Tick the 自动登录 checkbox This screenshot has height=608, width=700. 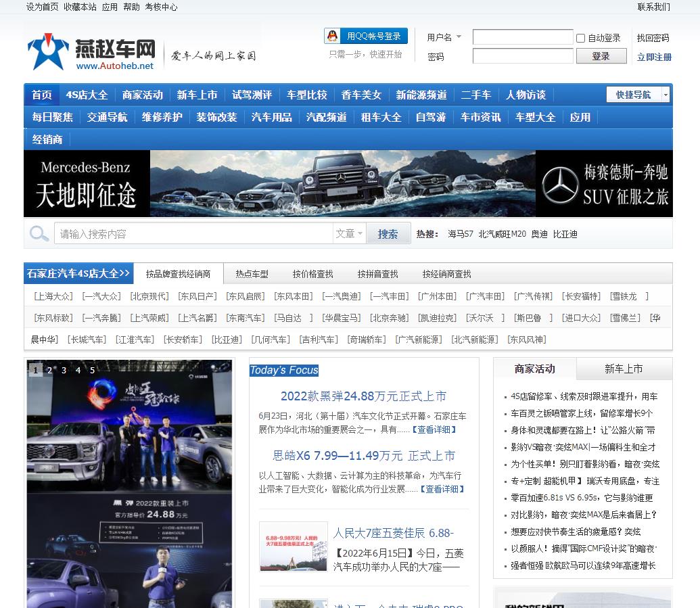tap(580, 39)
